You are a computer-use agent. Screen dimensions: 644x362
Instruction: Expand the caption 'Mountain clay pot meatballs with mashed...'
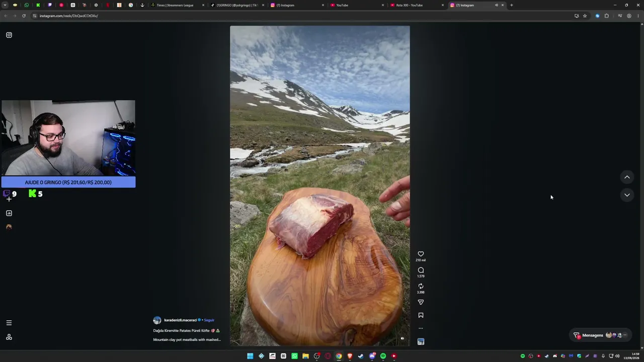187,340
